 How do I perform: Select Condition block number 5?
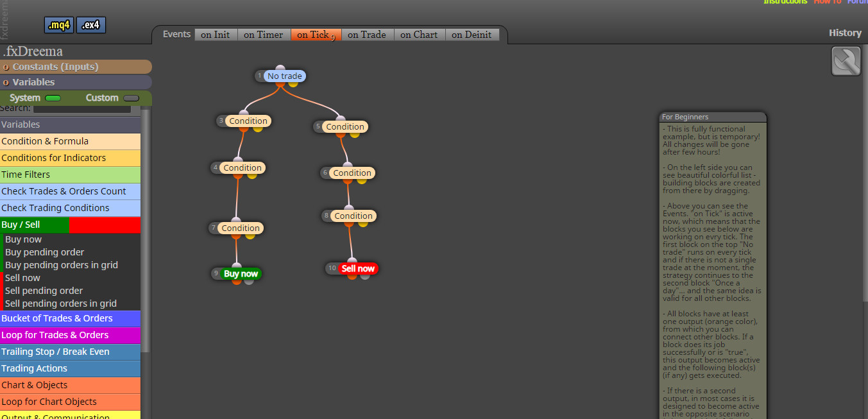345,126
